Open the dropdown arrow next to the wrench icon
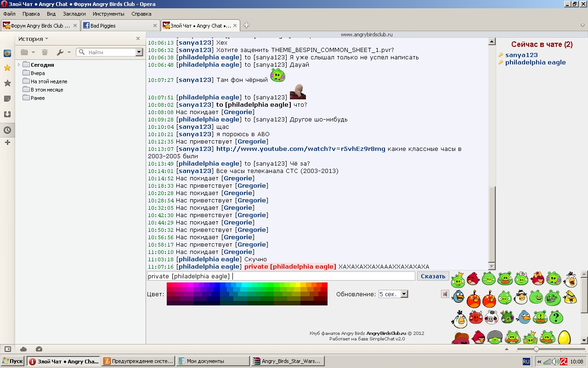588x368 pixels. pos(69,52)
